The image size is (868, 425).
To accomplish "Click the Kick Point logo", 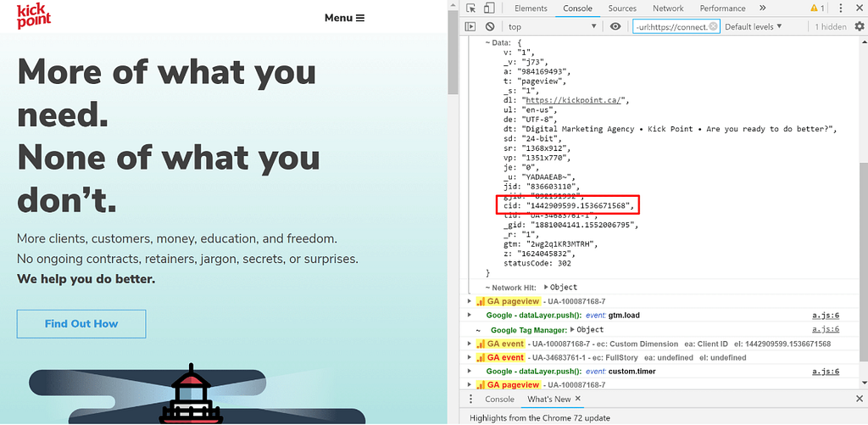I will pos(34,17).
